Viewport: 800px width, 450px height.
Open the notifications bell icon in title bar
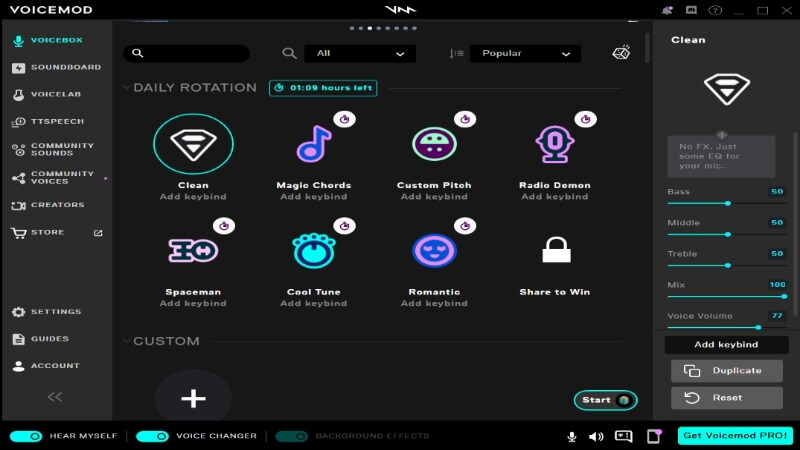click(x=667, y=10)
